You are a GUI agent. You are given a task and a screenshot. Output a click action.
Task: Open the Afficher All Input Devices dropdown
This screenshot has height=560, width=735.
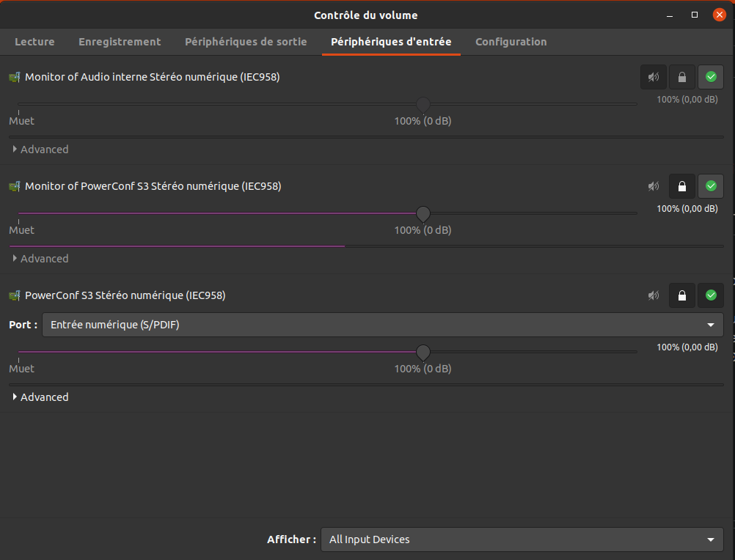pos(522,539)
